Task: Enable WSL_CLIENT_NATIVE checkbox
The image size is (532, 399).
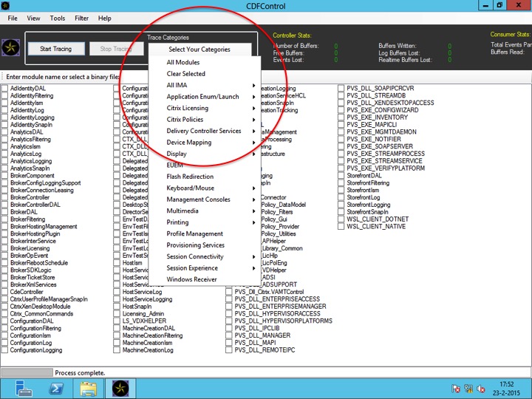Action: point(341,227)
